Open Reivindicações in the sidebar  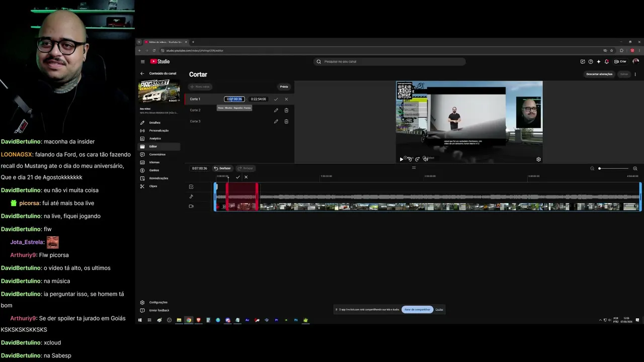click(158, 178)
